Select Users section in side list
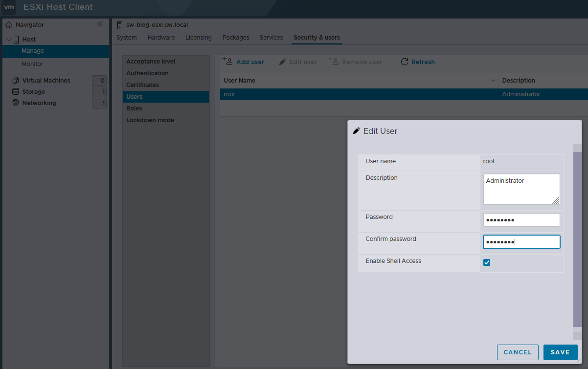Viewport: 588px width, 369px height. (165, 97)
